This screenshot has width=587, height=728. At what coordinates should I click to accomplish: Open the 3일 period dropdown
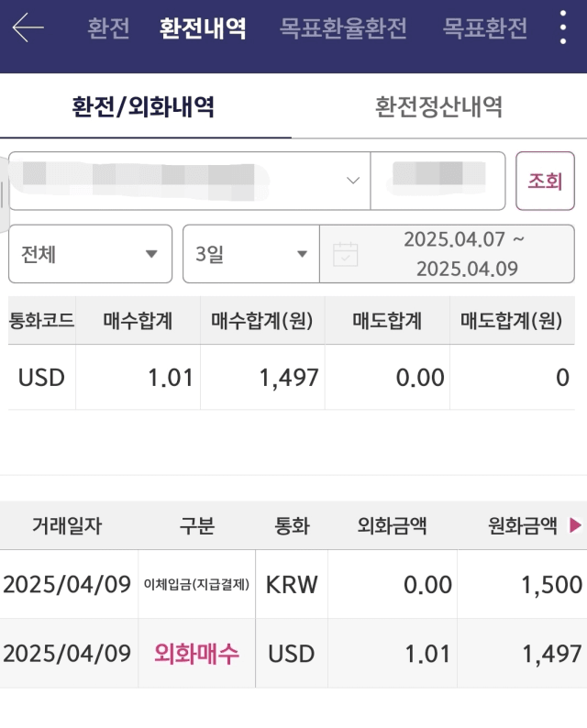pos(251,254)
